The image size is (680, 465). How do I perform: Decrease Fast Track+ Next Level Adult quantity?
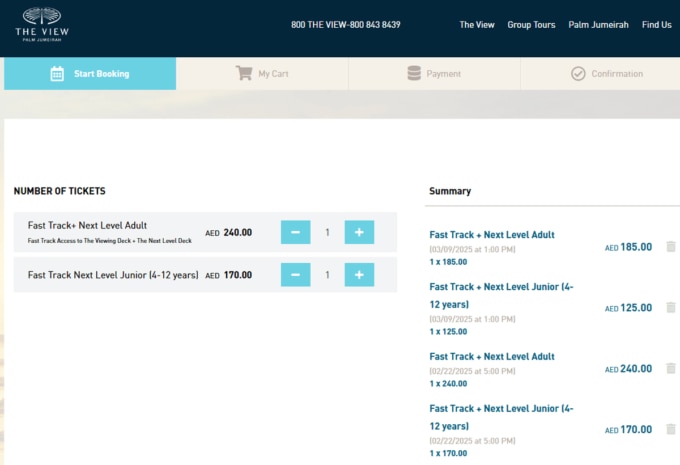[295, 232]
